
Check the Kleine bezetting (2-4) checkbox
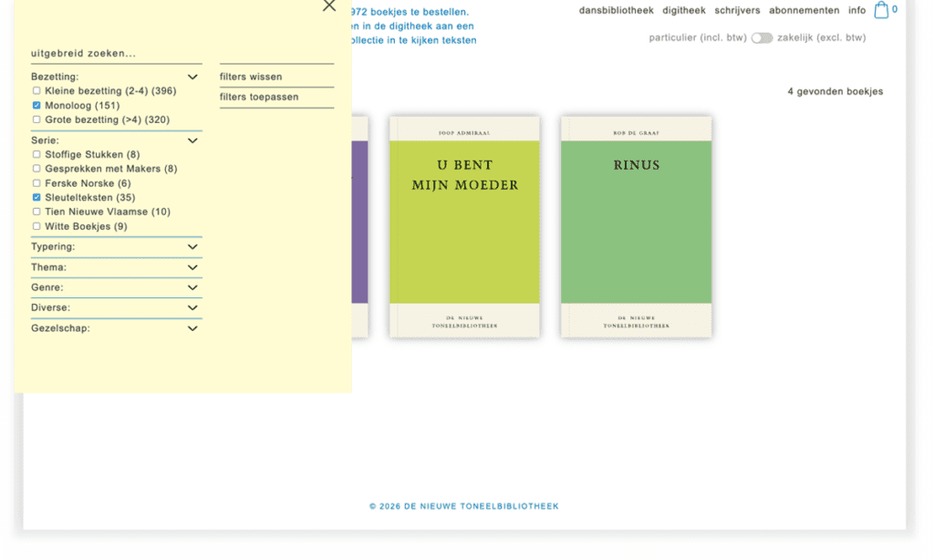[36, 91]
